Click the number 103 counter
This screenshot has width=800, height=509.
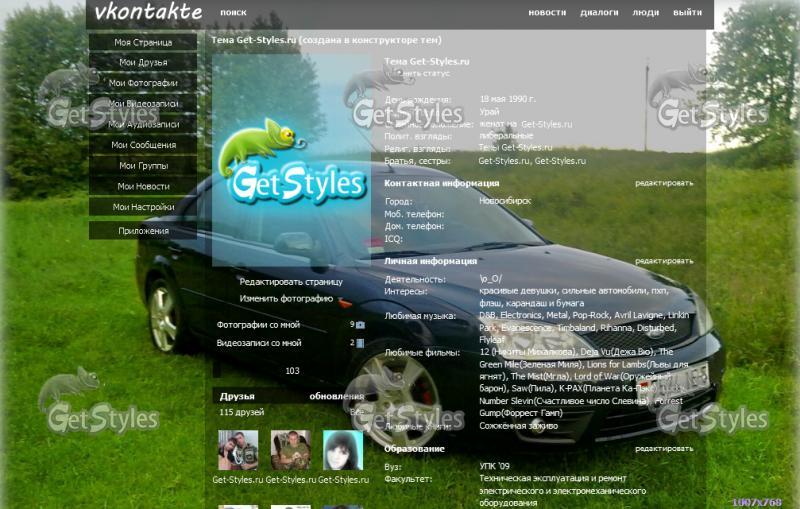tap(292, 371)
